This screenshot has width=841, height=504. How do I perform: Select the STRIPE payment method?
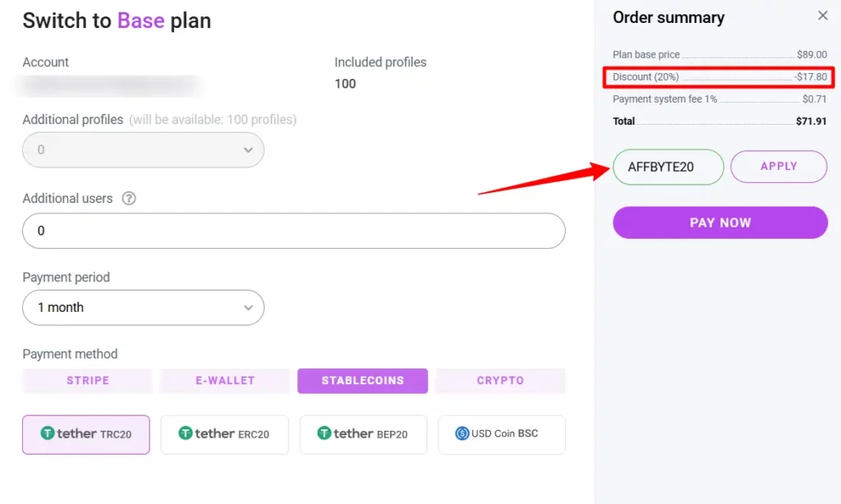click(x=86, y=381)
